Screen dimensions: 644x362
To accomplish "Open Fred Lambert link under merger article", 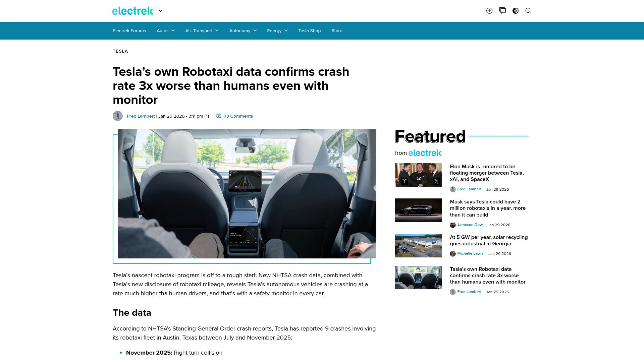I will point(469,189).
